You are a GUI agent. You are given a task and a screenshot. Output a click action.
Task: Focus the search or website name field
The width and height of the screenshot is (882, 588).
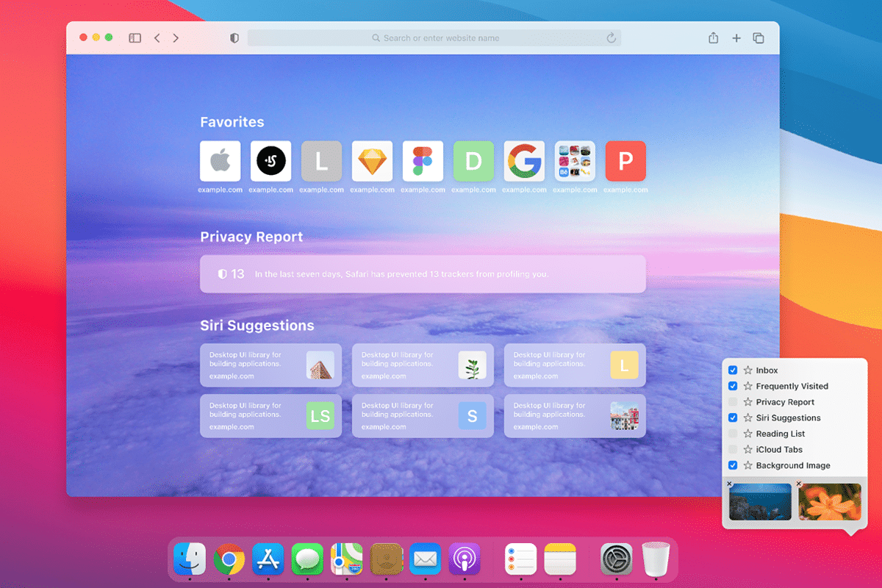[434, 38]
